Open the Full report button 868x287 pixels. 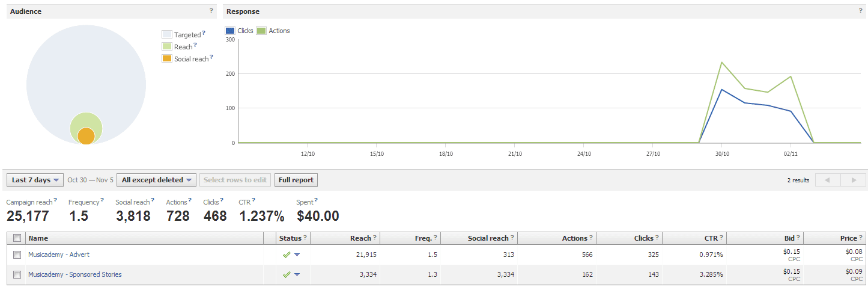296,180
